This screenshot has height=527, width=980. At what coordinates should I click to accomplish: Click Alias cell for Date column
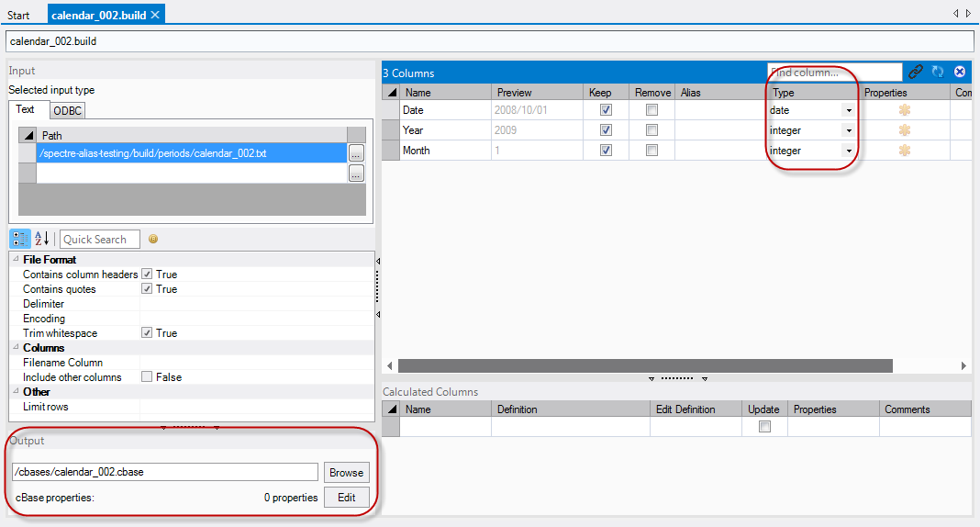[x=720, y=110]
